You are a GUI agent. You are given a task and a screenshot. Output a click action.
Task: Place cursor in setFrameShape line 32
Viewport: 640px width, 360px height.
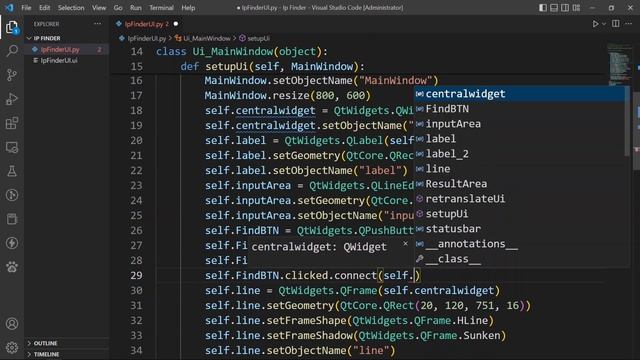(x=349, y=320)
